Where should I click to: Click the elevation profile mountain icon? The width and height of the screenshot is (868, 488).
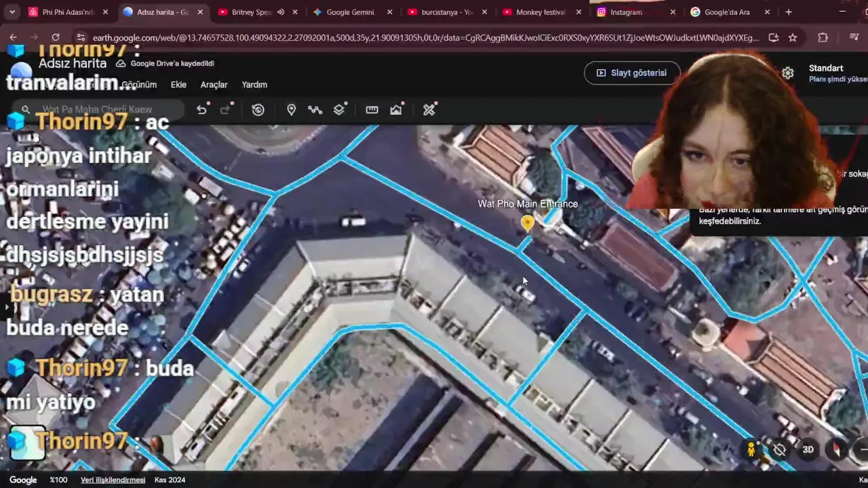click(x=396, y=110)
